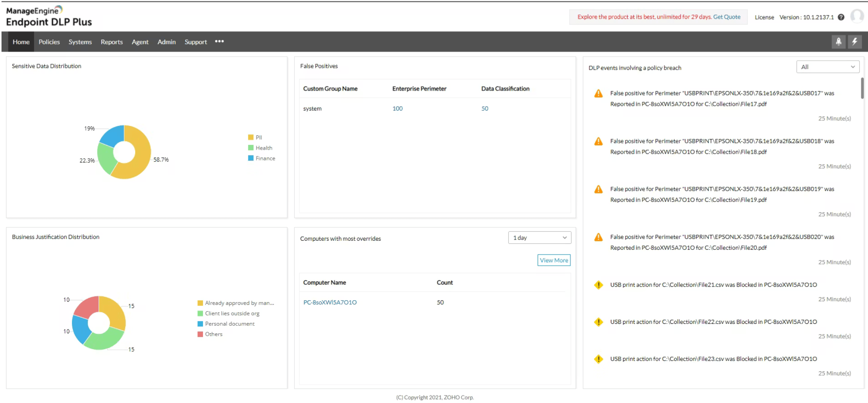Open the Policies menu
The image size is (868, 403).
pos(49,42)
